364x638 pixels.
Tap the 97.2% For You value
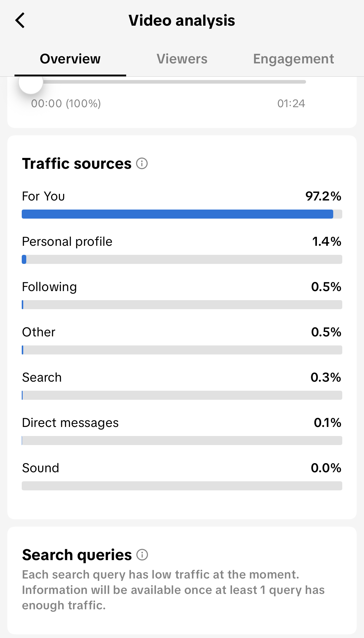pyautogui.click(x=323, y=196)
